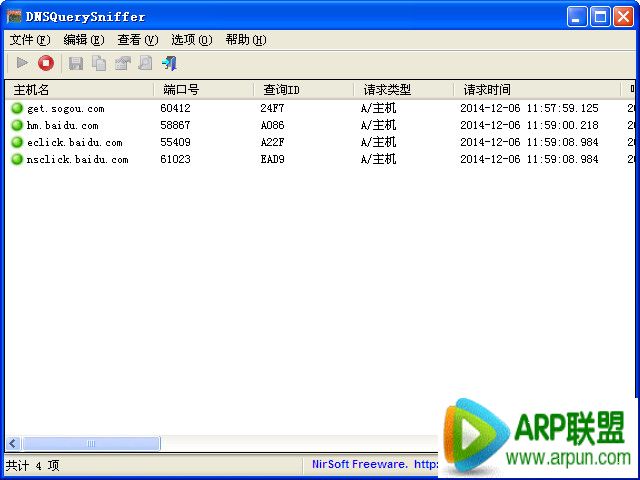Click request time 11:59:00.218

tap(563, 125)
